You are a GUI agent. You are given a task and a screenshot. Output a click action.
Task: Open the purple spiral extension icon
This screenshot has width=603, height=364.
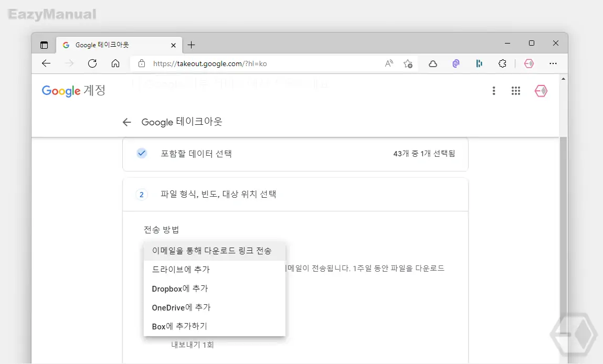456,64
